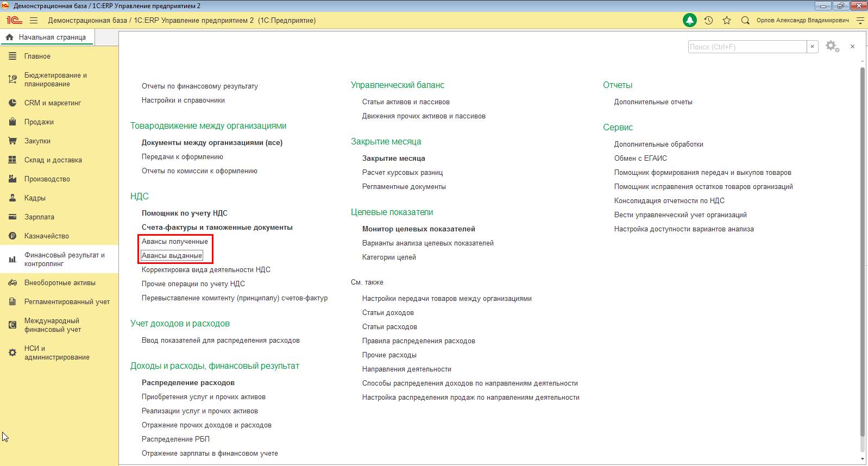
Task: Click the Поиск (Ctrl+F) search field
Action: tap(747, 47)
